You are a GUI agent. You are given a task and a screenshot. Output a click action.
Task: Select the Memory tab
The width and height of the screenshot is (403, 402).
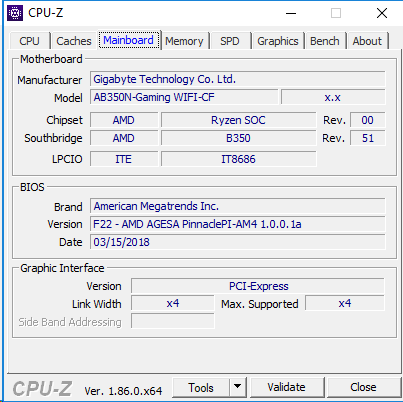tap(184, 41)
